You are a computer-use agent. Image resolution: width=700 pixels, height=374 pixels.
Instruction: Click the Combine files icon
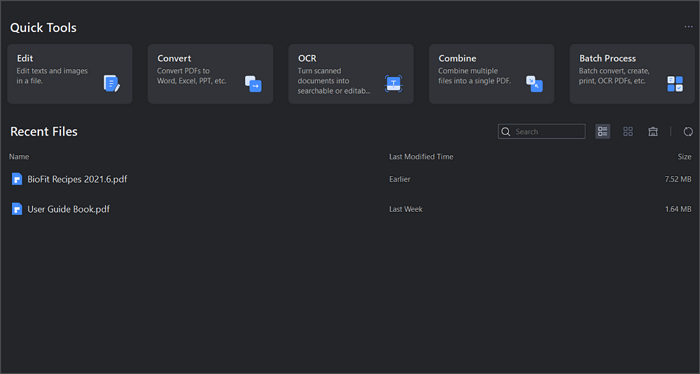coord(534,83)
